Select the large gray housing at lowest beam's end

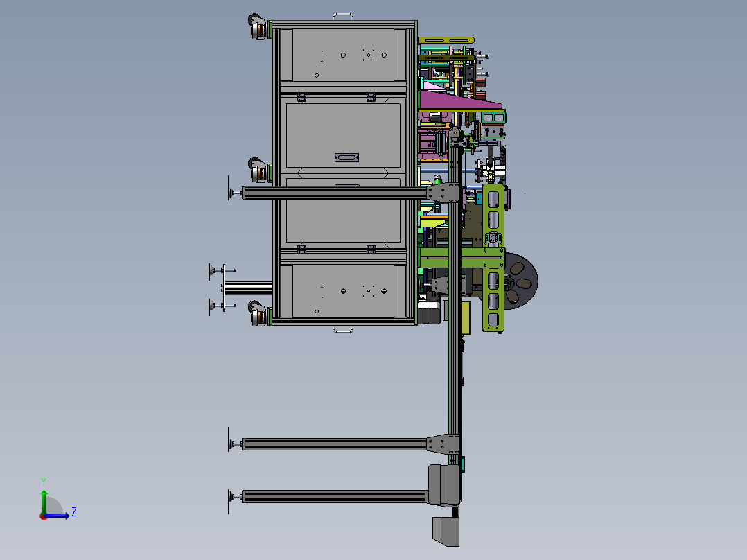[443, 484]
